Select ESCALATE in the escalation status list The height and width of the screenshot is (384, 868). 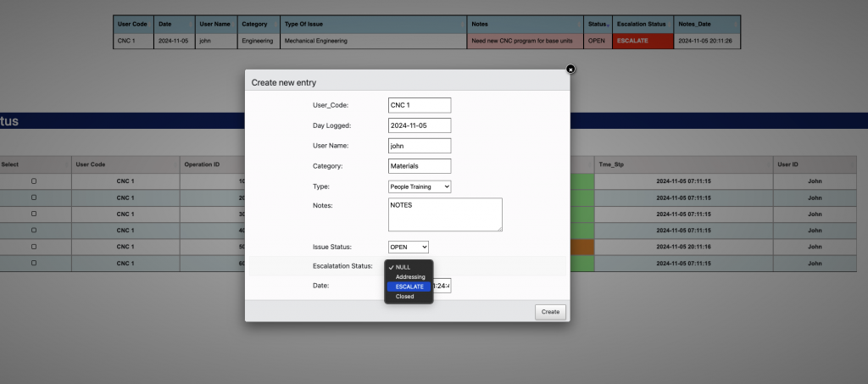409,287
